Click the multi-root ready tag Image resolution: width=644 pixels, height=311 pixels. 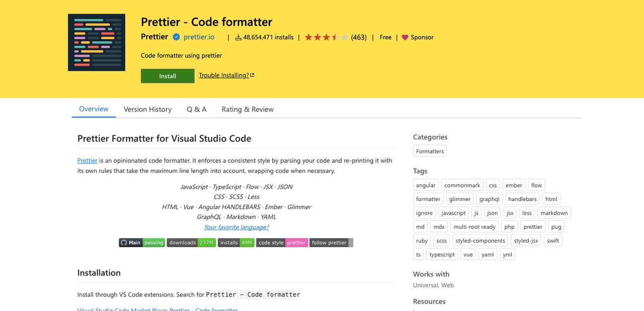click(x=474, y=227)
